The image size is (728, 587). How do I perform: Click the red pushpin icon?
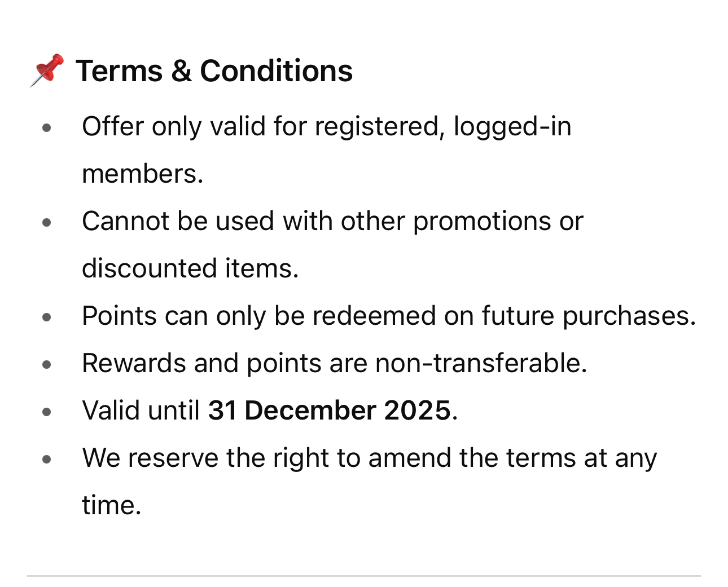[x=47, y=70]
